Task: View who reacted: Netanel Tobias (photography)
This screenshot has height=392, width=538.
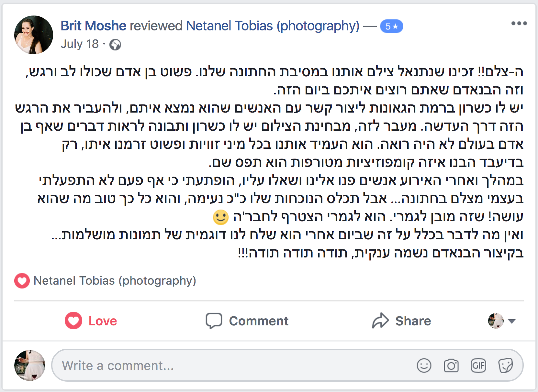Action: pyautogui.click(x=115, y=281)
